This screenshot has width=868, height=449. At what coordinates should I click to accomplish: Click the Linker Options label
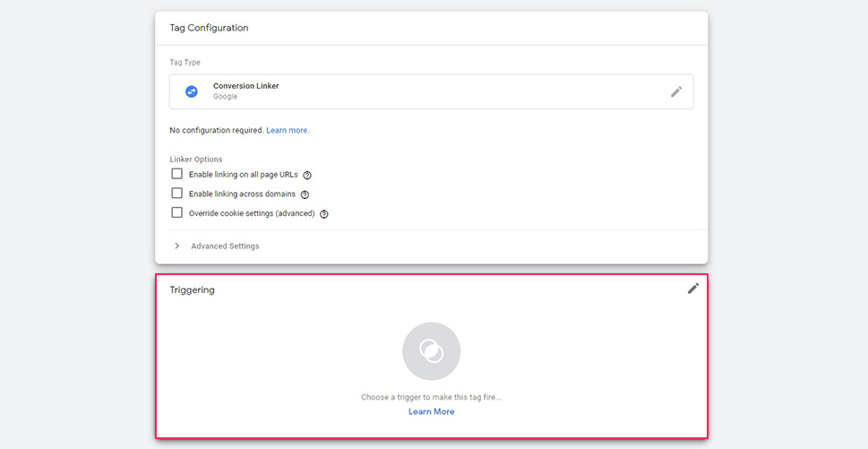pos(196,160)
